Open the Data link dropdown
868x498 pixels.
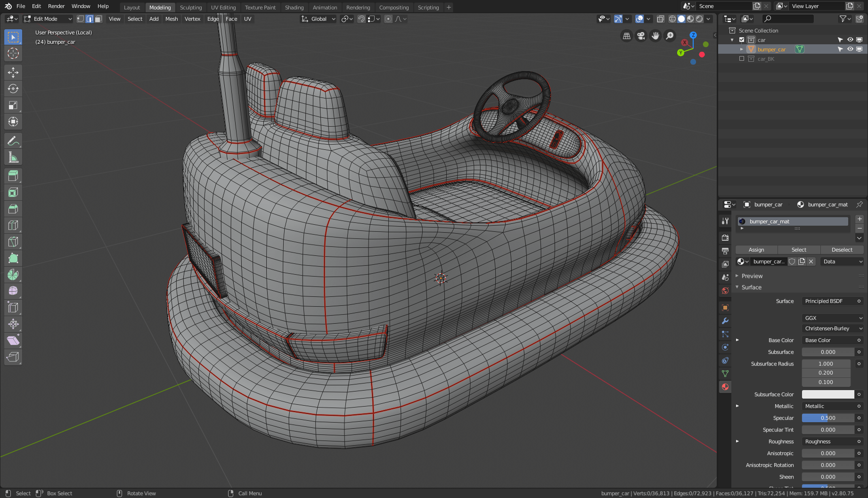[843, 261]
